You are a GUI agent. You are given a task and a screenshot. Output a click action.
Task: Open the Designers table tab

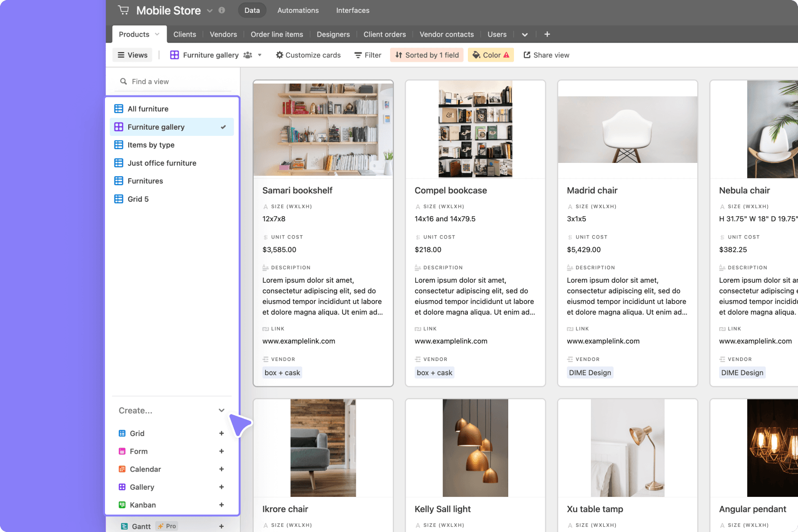pos(333,34)
